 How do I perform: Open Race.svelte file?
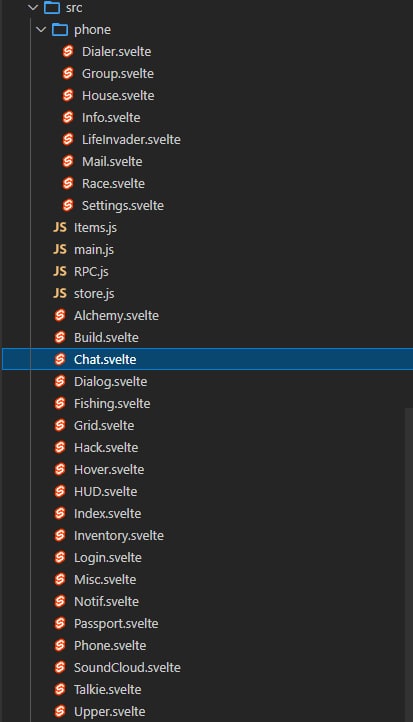coord(113,183)
